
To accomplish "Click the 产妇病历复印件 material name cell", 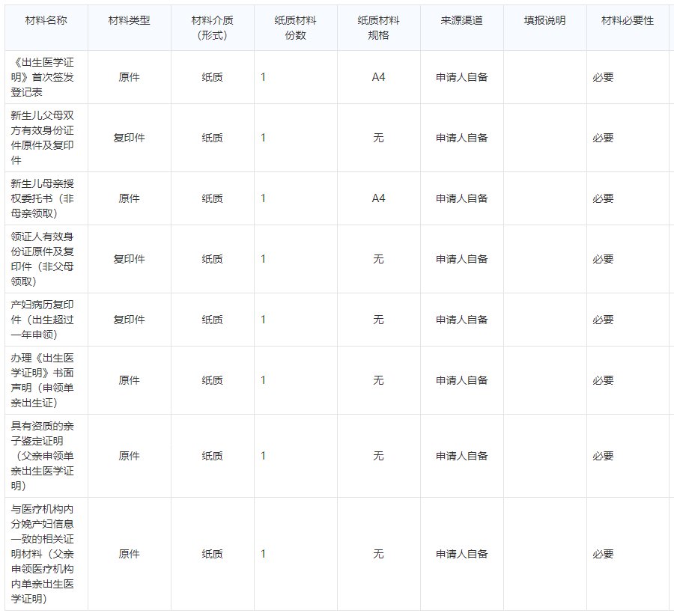I will pos(43,320).
